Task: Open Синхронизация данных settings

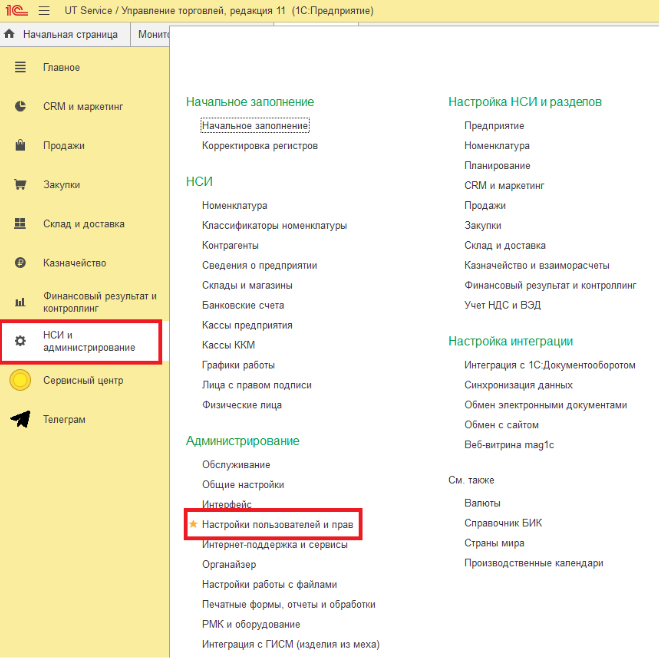Action: pyautogui.click(x=518, y=385)
